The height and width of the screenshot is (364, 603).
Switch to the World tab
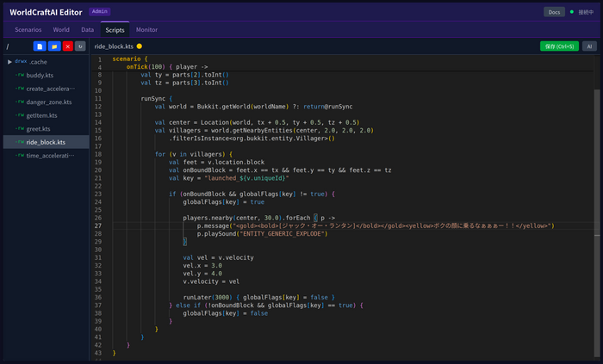(61, 29)
